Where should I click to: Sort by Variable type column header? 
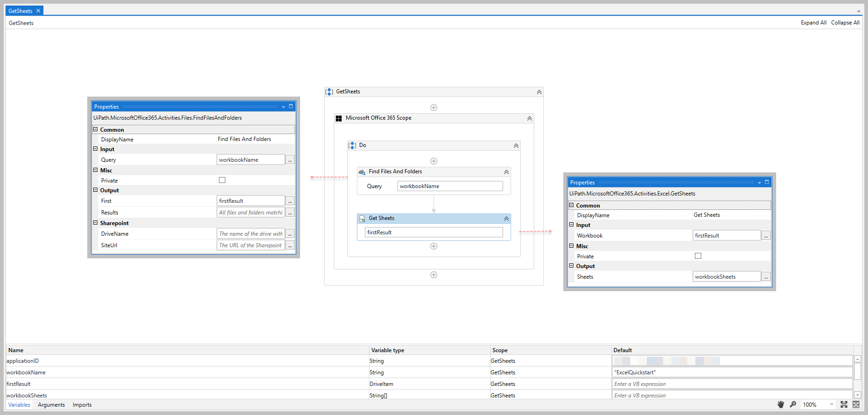click(x=429, y=350)
